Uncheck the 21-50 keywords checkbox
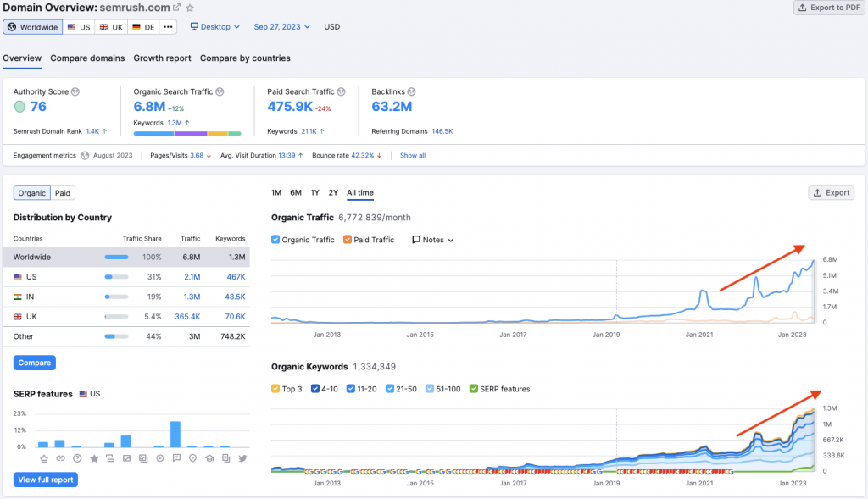Image resolution: width=868 pixels, height=499 pixels. point(390,389)
